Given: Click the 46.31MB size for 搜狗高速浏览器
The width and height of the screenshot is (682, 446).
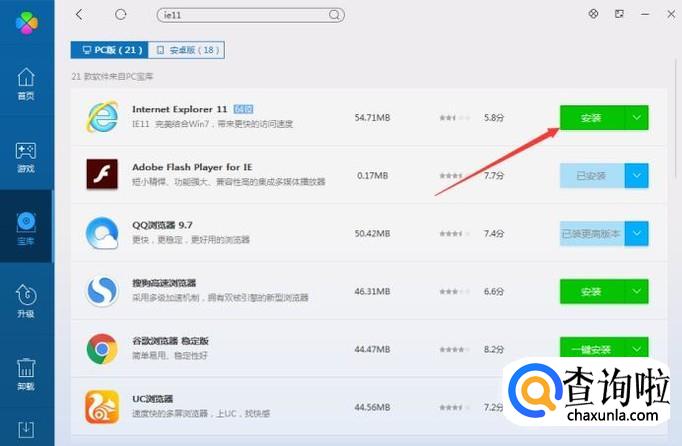Looking at the screenshot, I should point(372,292).
